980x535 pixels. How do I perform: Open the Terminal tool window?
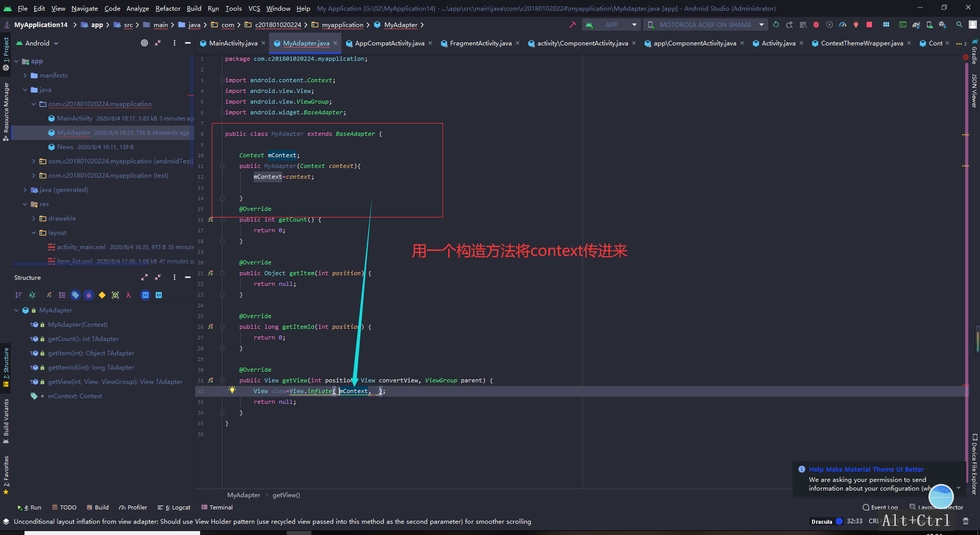point(217,507)
